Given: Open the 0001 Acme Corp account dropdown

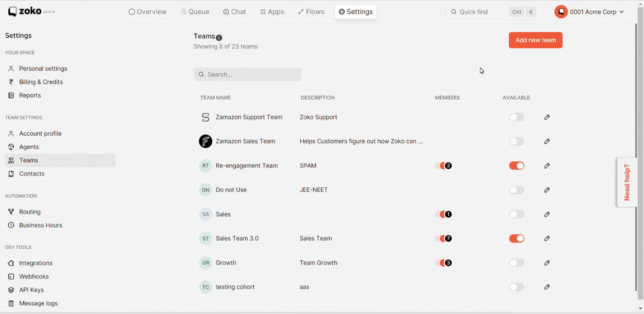Looking at the screenshot, I should coord(589,12).
